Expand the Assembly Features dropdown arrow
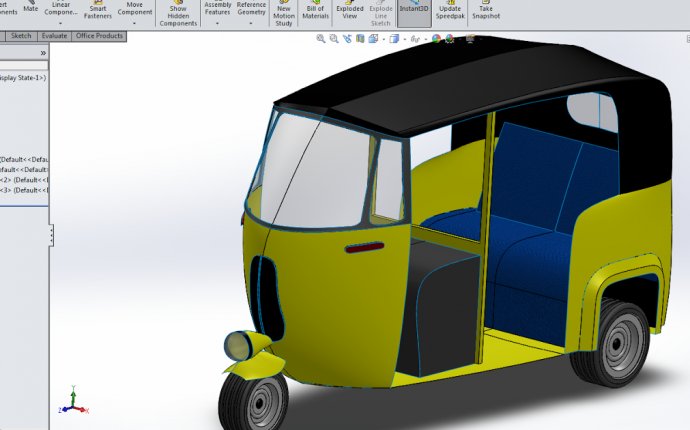690x430 pixels. coord(217,23)
